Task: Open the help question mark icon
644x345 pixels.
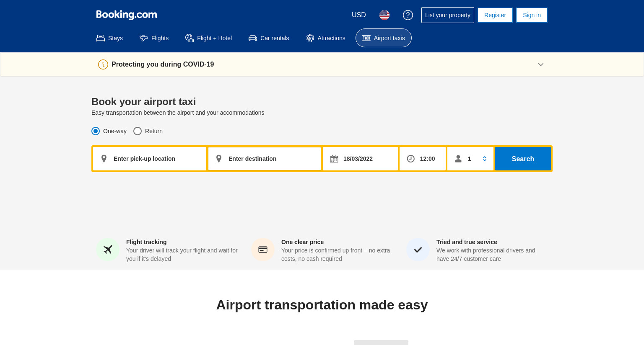Action: (x=408, y=15)
